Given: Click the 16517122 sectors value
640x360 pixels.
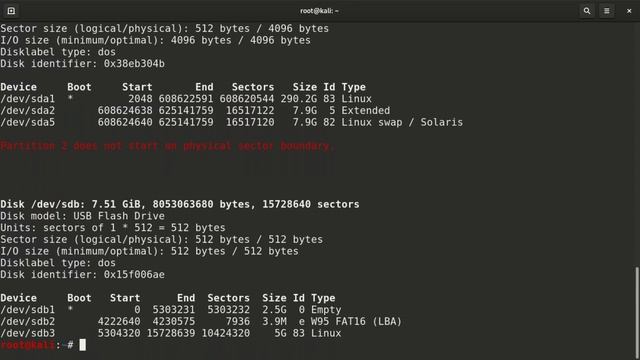Looking at the screenshot, I should (x=250, y=111).
